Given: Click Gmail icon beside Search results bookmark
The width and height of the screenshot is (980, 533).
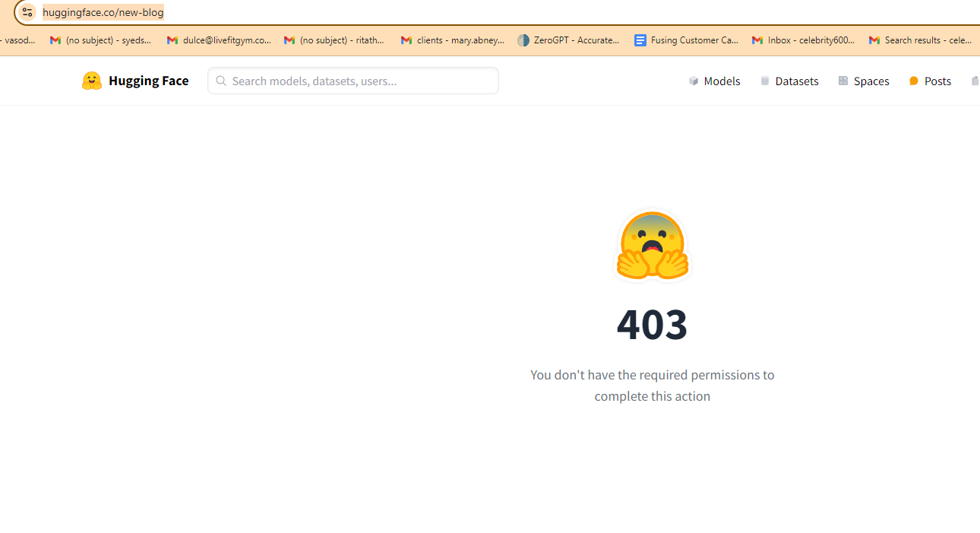Looking at the screenshot, I should click(874, 40).
